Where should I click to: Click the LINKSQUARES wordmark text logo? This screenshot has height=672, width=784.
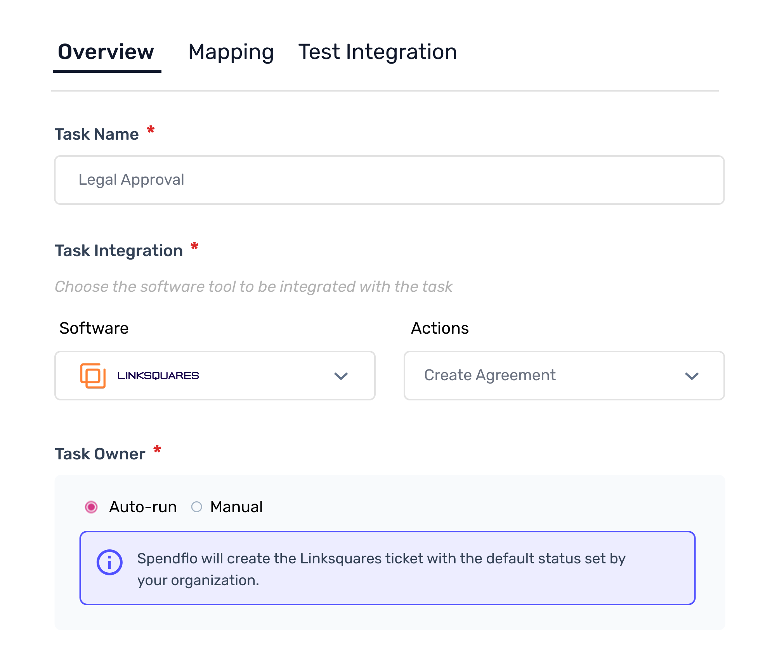[158, 376]
